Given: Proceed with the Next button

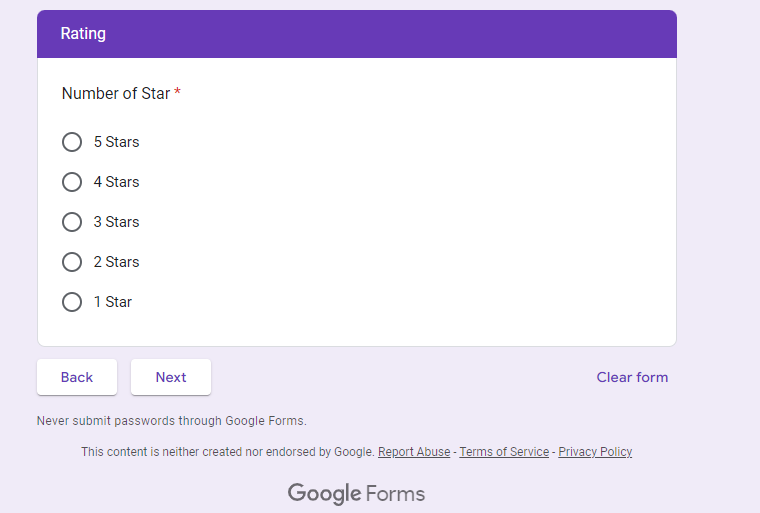Looking at the screenshot, I should pyautogui.click(x=171, y=377).
